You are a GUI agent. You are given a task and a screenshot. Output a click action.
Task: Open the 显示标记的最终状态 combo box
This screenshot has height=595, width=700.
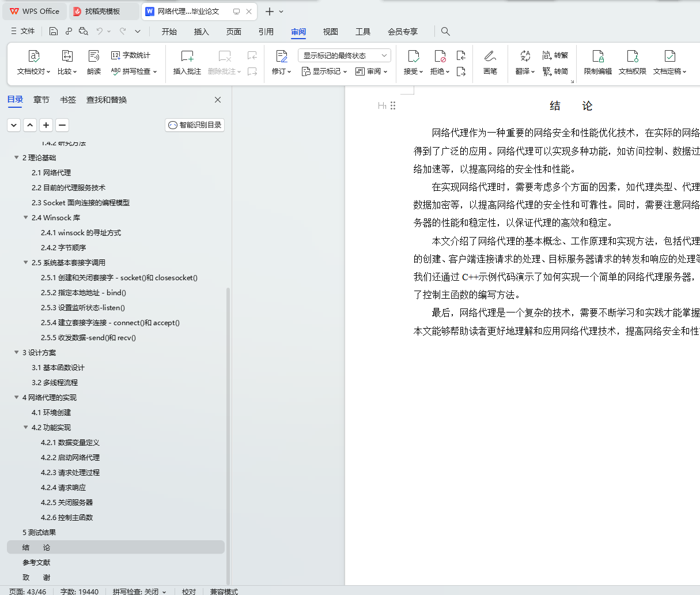coord(345,55)
